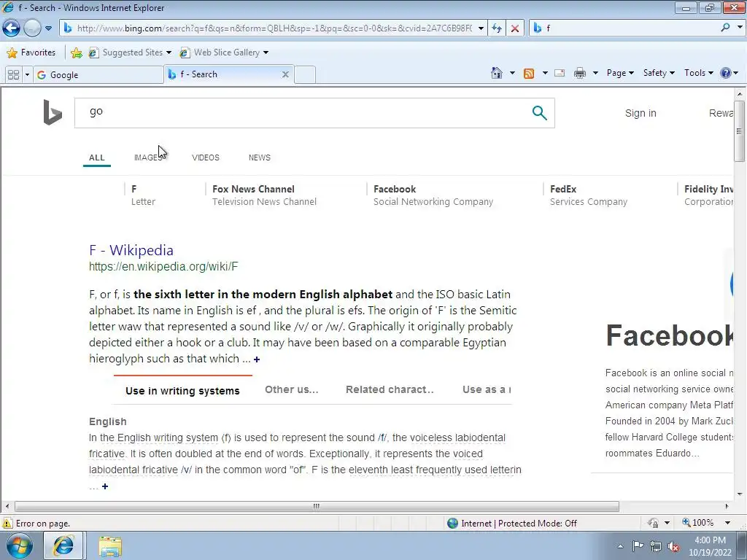Image resolution: width=747 pixels, height=560 pixels.
Task: Select the Other us... tab
Action: tap(292, 389)
